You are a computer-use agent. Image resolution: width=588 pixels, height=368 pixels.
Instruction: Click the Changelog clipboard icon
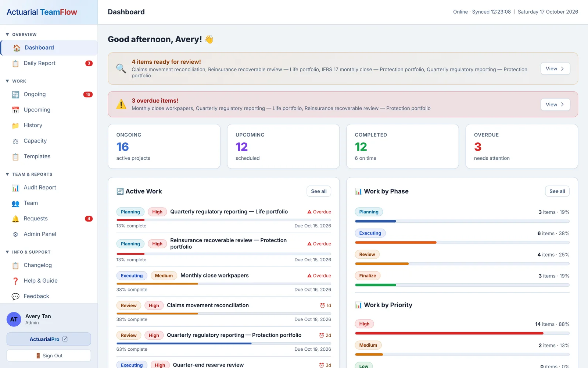[15, 265]
